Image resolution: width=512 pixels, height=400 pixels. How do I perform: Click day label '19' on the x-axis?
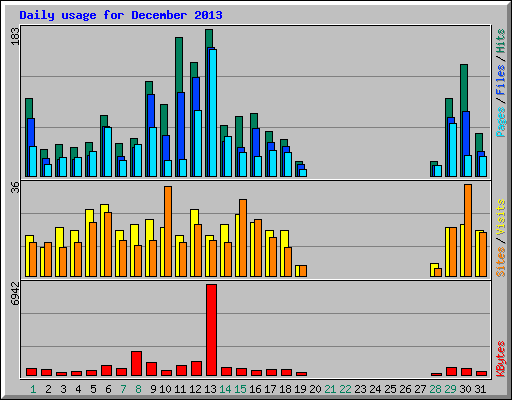tap(300, 389)
